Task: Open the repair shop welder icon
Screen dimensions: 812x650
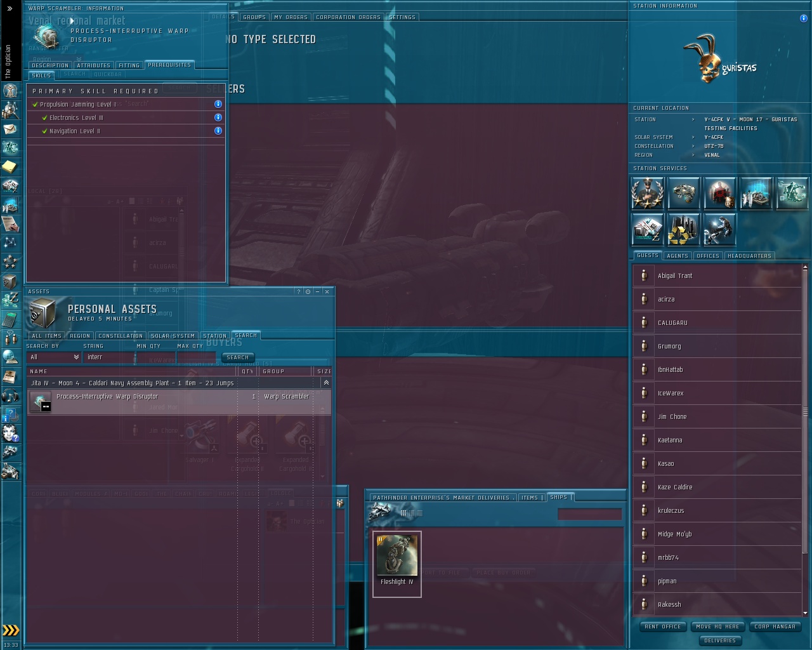Action: (x=719, y=229)
